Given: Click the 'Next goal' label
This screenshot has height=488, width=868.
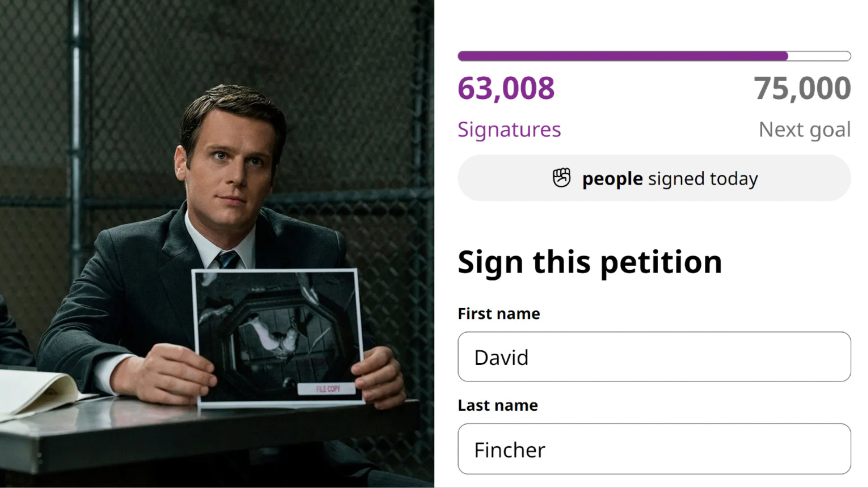Looking at the screenshot, I should pyautogui.click(x=805, y=130).
